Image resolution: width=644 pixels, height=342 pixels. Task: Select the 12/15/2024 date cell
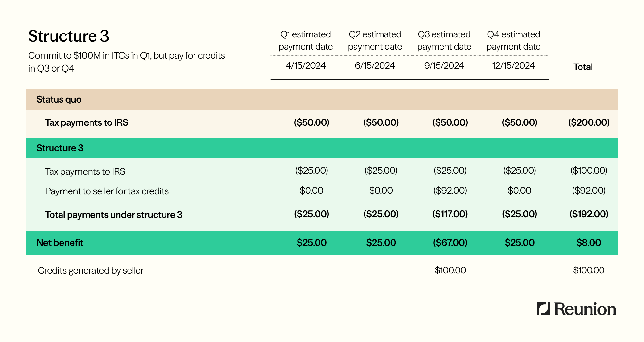click(513, 65)
